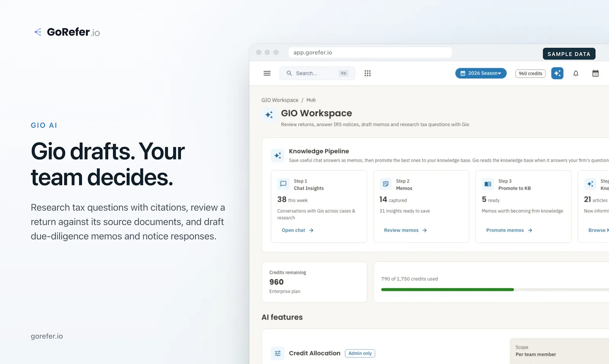This screenshot has width=609, height=364.
Task: Click the '21 articles' count
Action: 596,200
